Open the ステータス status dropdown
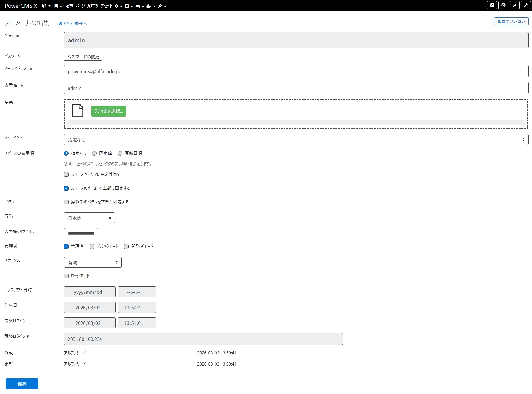Image resolution: width=532 pixels, height=394 pixels. coord(93,263)
